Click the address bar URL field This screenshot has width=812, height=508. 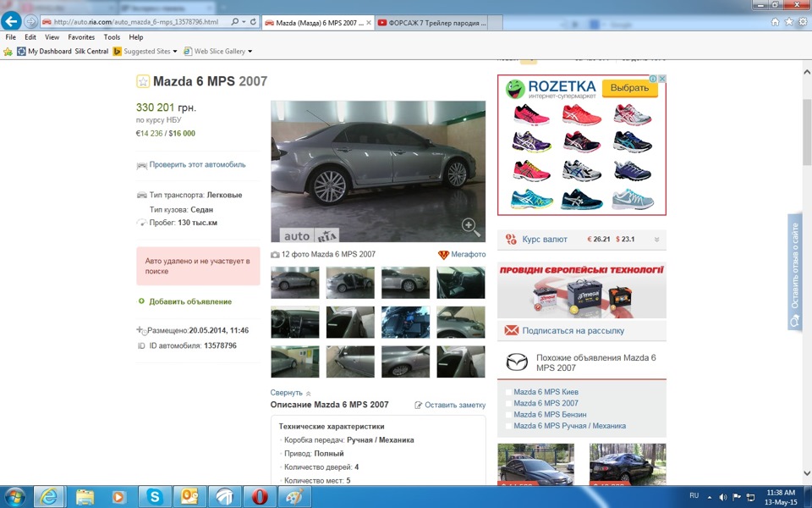[135, 22]
